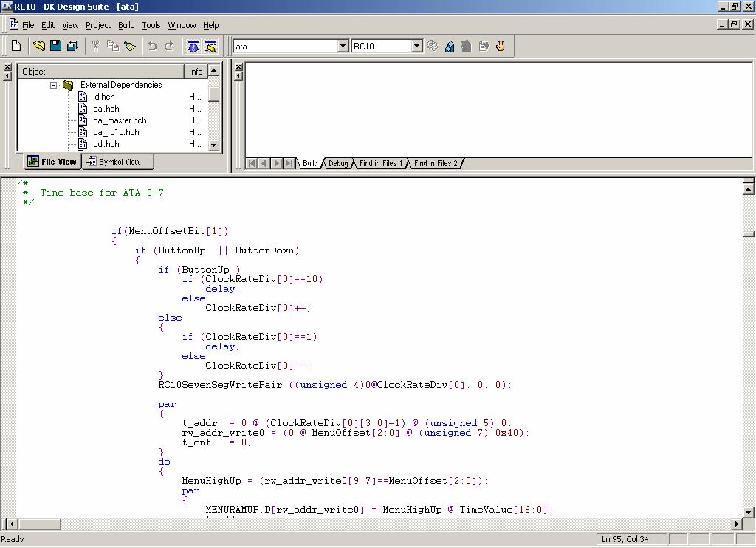Click the pdl.hch file icon
The height and width of the screenshot is (548, 756).
[83, 144]
